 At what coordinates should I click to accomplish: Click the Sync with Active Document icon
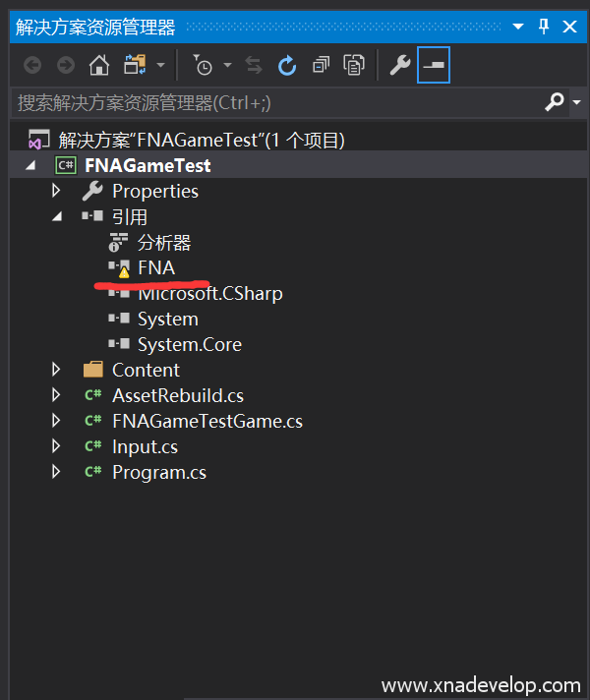254,66
